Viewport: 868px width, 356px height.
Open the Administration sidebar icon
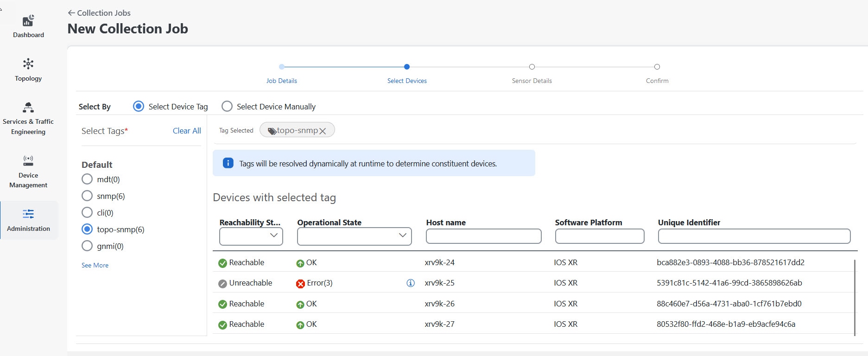click(x=28, y=214)
